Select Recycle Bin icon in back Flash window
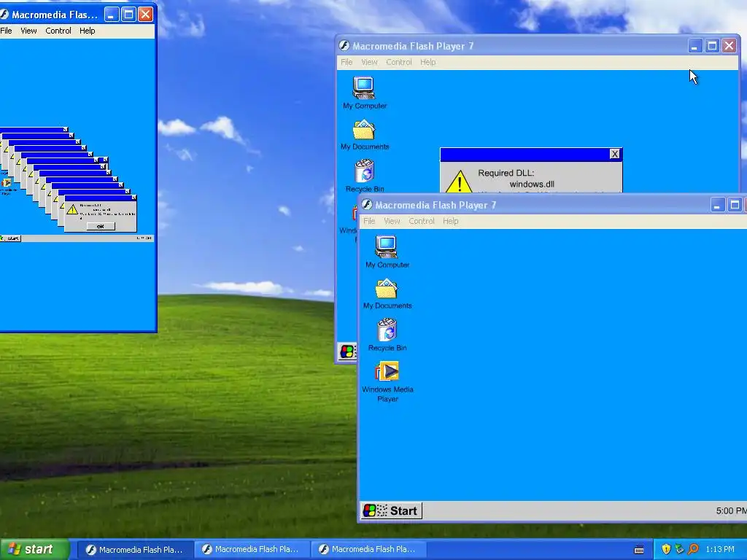 tap(365, 171)
